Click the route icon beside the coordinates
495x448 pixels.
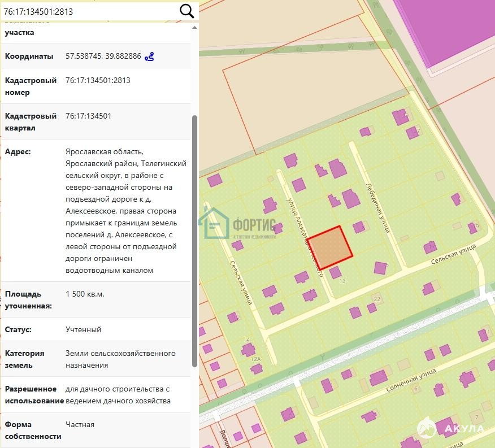coord(150,56)
